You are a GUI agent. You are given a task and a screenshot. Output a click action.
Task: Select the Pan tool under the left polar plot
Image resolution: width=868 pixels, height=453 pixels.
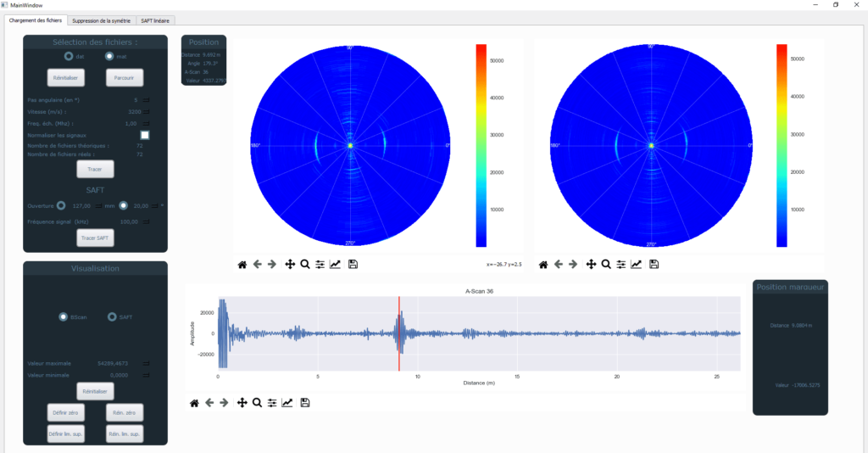click(290, 265)
